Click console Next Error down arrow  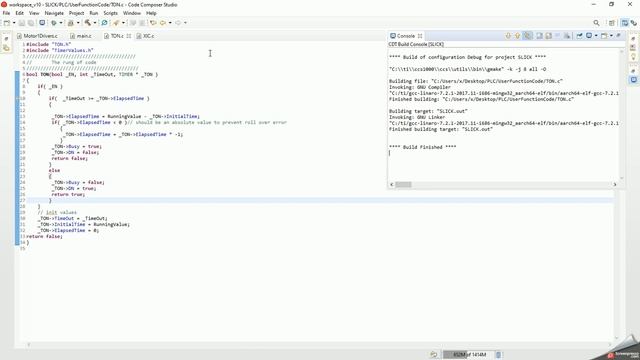(x=508, y=36)
